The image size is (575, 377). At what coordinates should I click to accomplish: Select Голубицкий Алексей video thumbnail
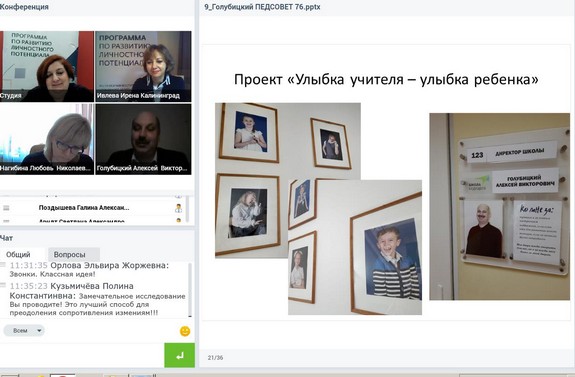143,139
